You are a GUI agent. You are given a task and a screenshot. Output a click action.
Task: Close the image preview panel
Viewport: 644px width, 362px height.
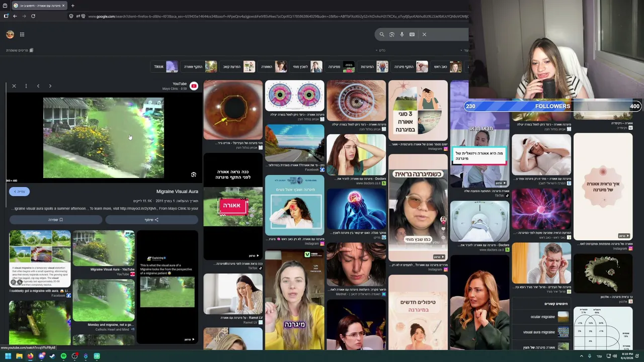[14, 86]
